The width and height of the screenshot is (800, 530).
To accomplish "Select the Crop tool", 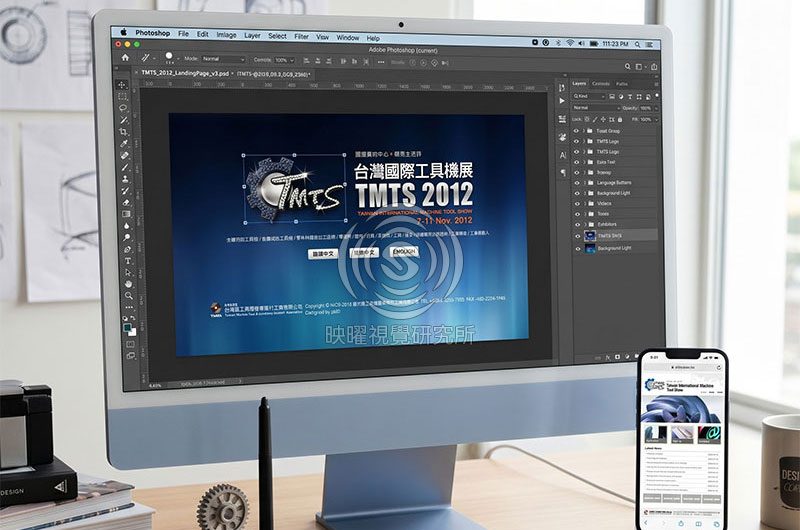I will coord(123,132).
